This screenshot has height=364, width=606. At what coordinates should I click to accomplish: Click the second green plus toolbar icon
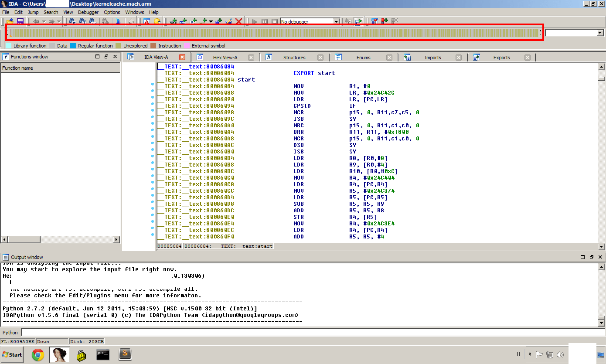tap(184, 21)
